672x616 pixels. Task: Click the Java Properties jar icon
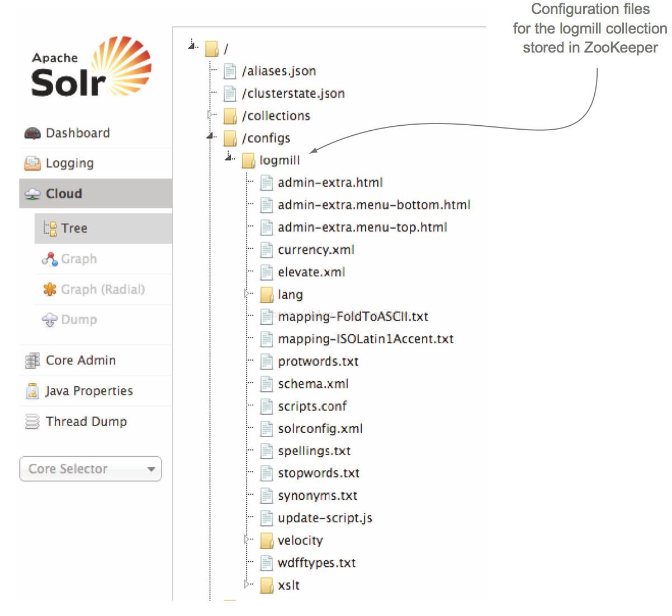(x=32, y=391)
